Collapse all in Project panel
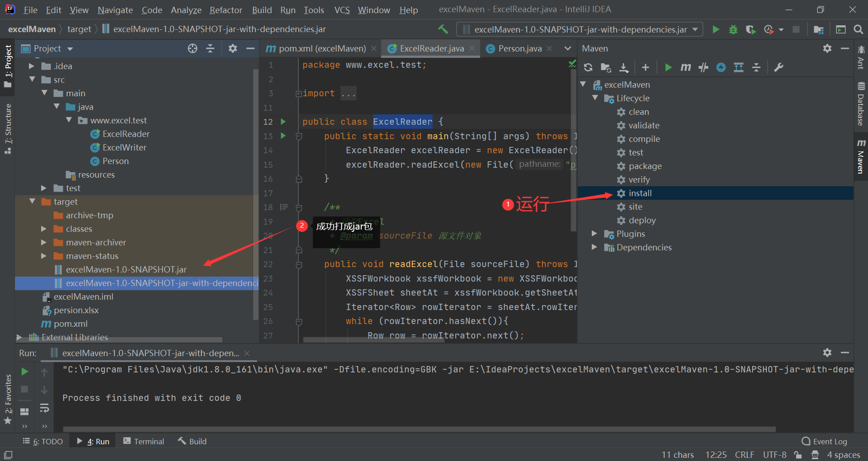868x461 pixels. click(210, 48)
